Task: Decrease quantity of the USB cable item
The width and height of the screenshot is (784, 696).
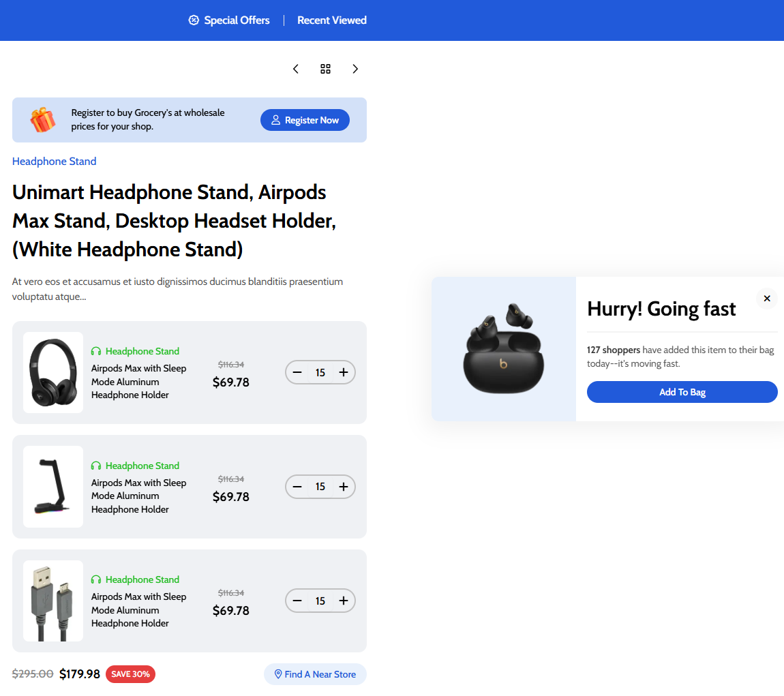Action: point(297,601)
